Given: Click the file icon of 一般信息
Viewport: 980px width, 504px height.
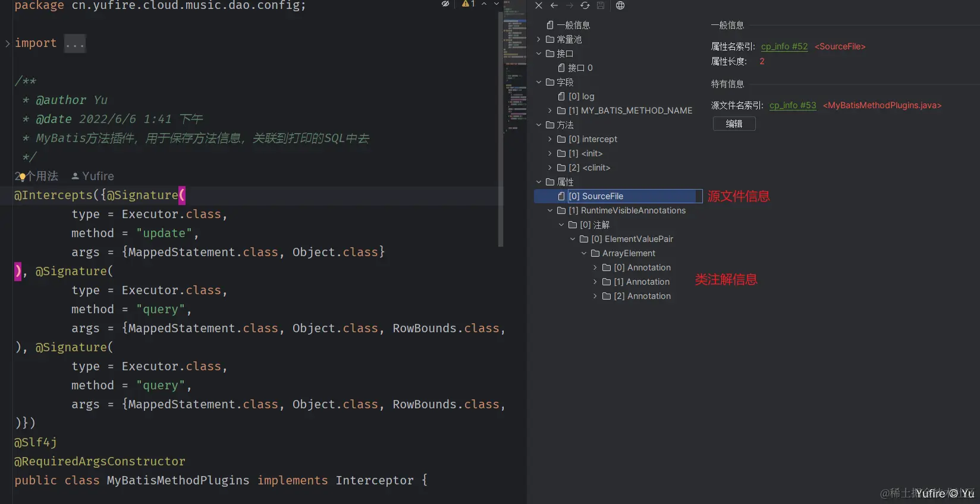Looking at the screenshot, I should [x=550, y=25].
